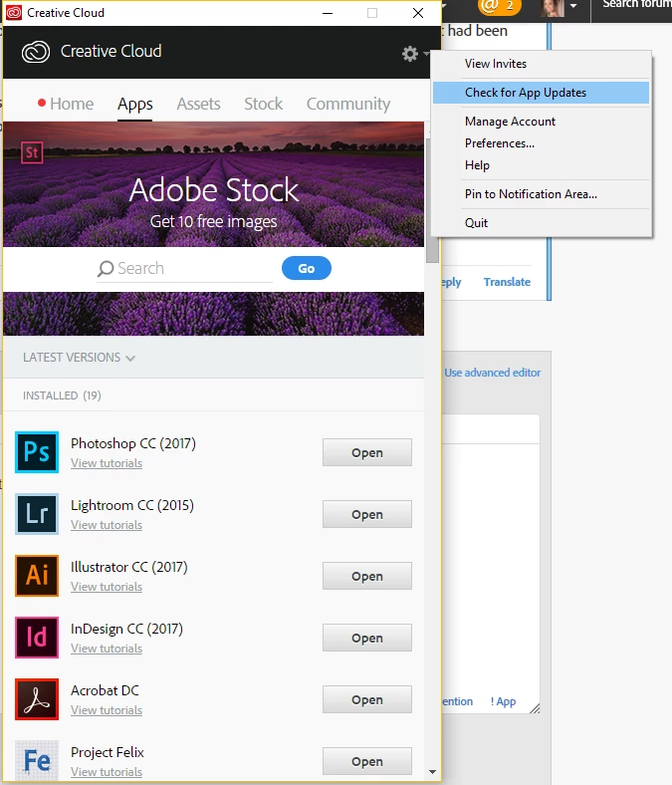Click the Creative Cloud logo in header
672x785 pixels.
point(36,52)
